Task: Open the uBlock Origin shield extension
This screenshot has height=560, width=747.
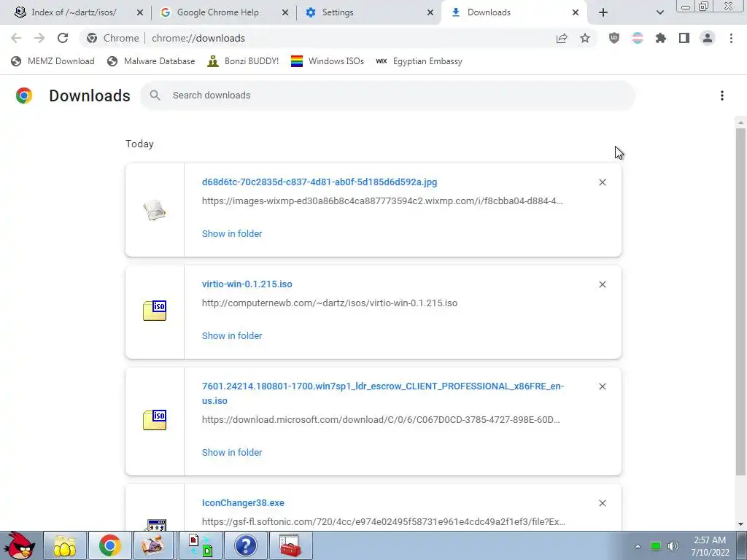Action: tap(614, 38)
